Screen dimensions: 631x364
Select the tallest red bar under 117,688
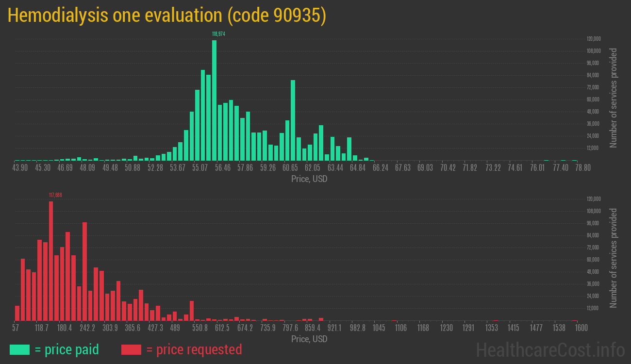point(51,261)
